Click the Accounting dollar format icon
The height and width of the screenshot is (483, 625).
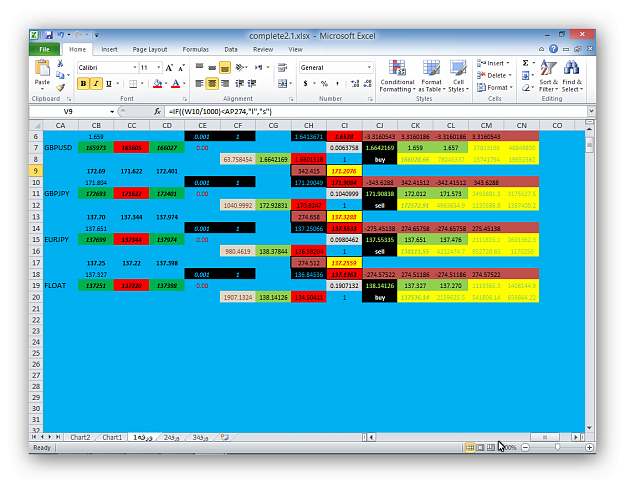pos(305,83)
